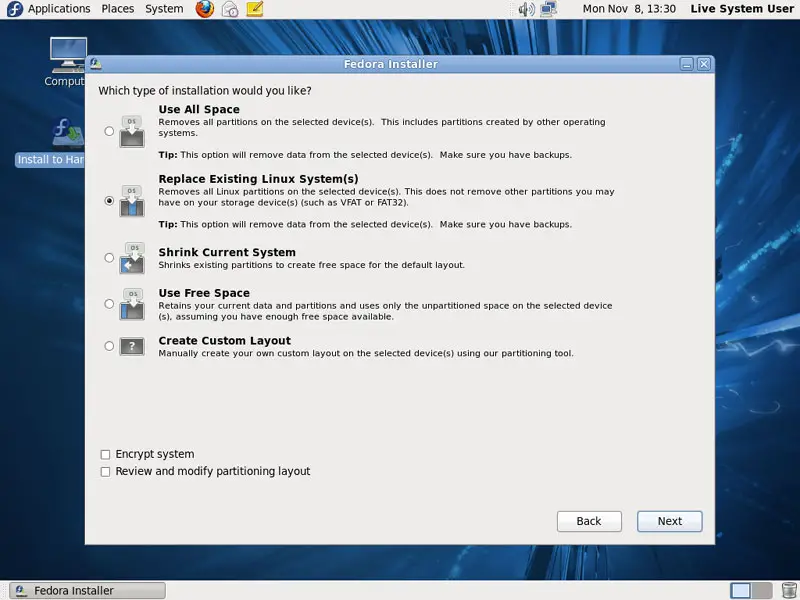Click the Fedora logo in top panel
The image size is (800, 600).
15,9
